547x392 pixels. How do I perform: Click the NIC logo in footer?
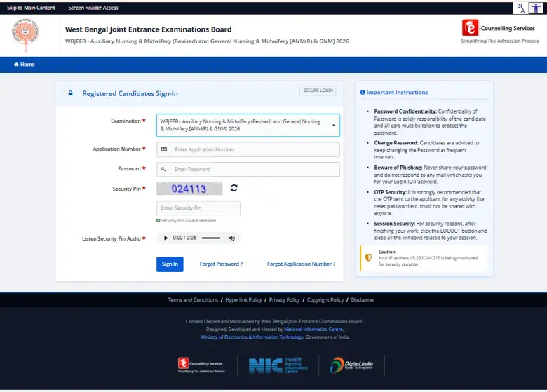point(278,365)
